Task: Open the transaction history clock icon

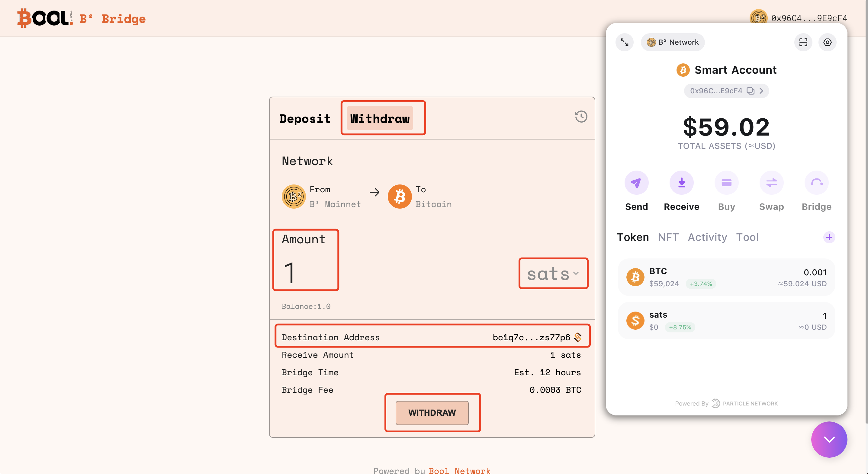Action: [581, 117]
